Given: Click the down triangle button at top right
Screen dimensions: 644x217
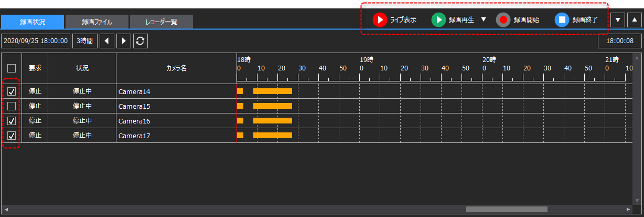Looking at the screenshot, I should click(x=618, y=20).
